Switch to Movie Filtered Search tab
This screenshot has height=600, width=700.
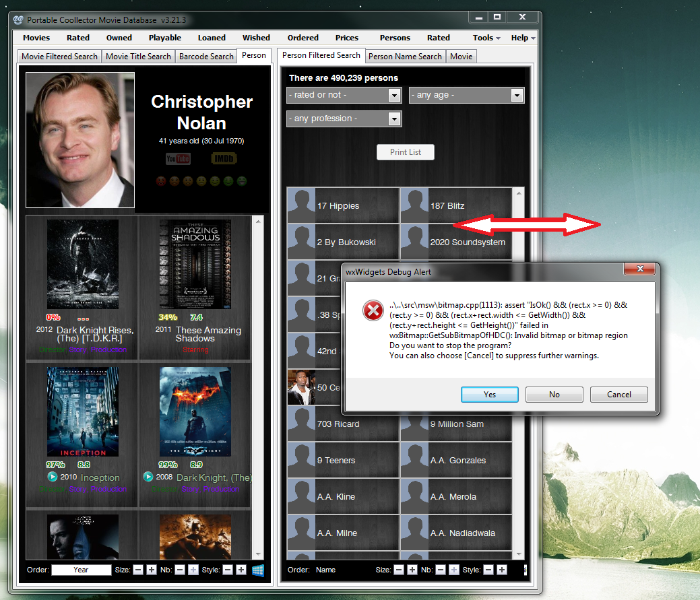tap(59, 57)
